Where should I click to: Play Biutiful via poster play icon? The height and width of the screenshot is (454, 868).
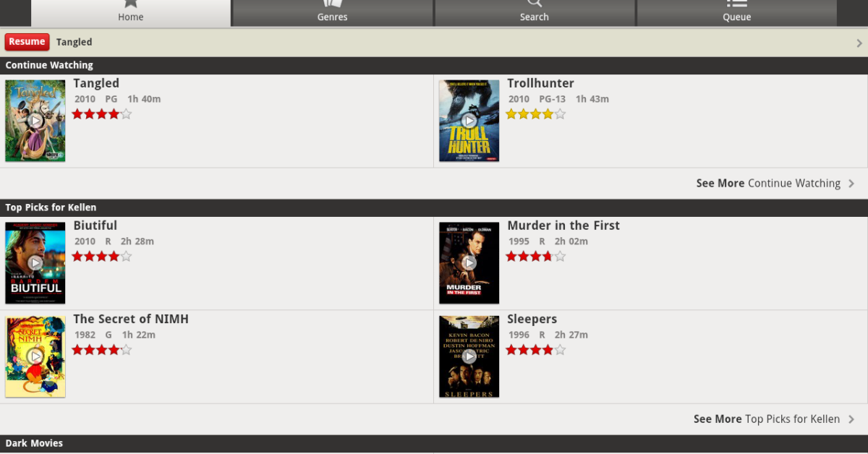[35, 263]
